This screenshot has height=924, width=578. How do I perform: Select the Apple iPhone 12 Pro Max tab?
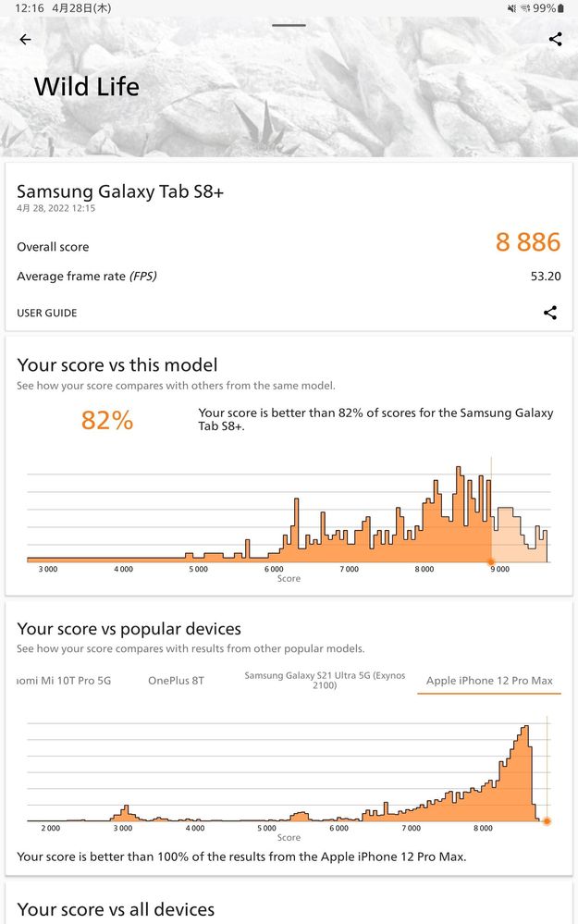[x=489, y=681]
